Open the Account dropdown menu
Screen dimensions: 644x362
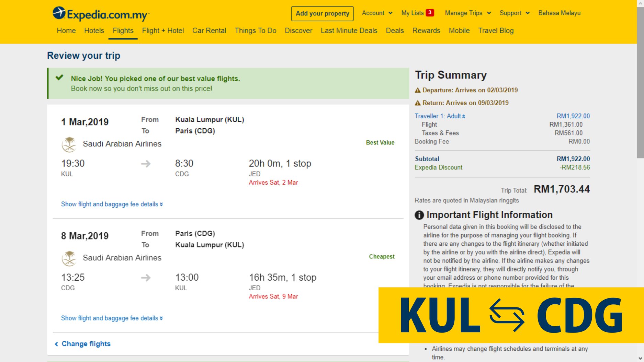(377, 13)
